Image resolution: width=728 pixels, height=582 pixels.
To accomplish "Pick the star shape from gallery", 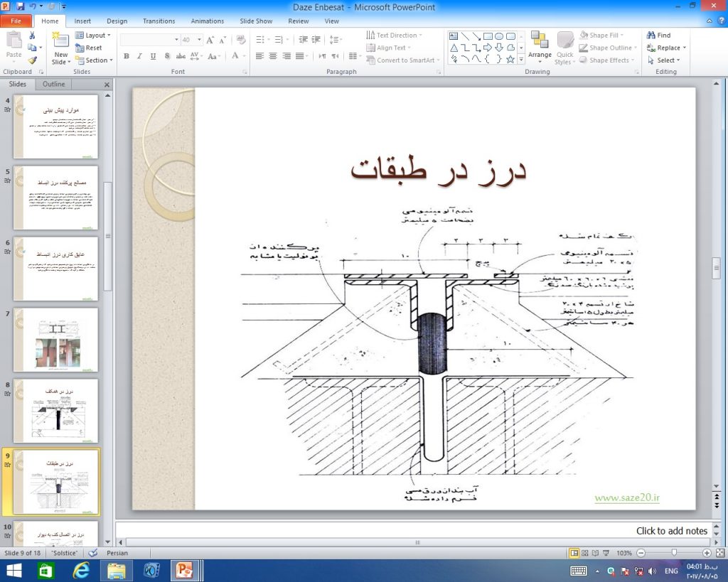I will tap(510, 60).
